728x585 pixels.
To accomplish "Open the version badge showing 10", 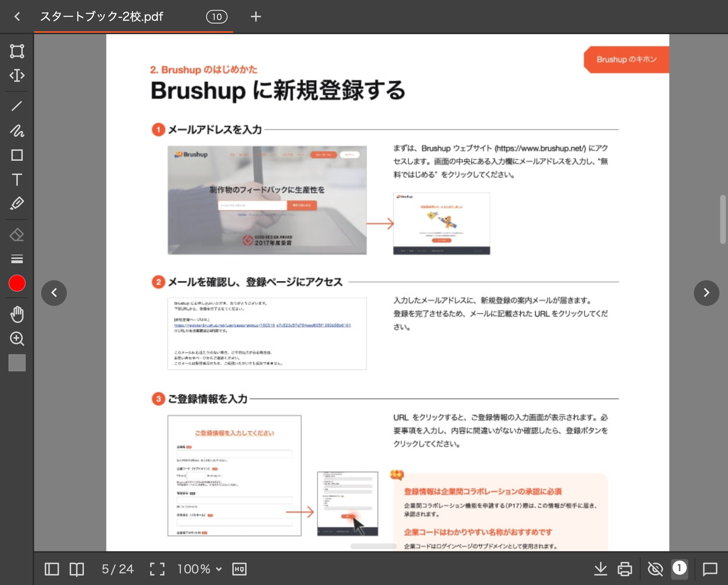I will coord(217,17).
